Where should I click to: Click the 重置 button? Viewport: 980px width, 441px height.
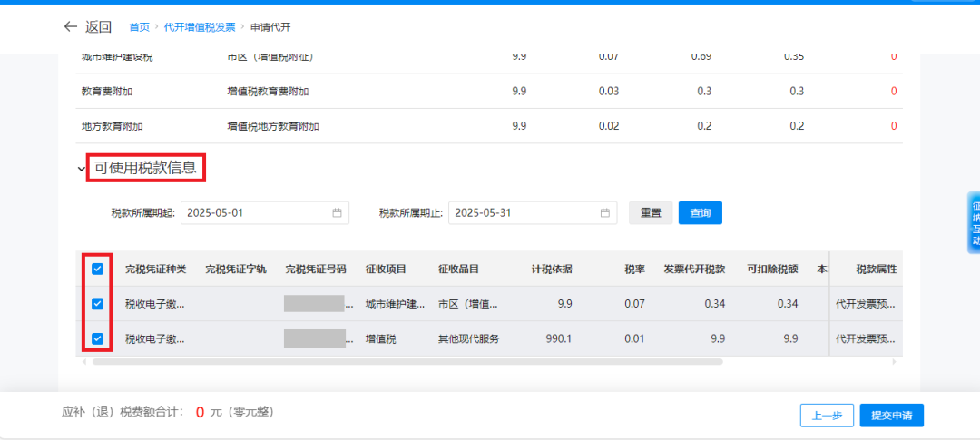pos(651,212)
